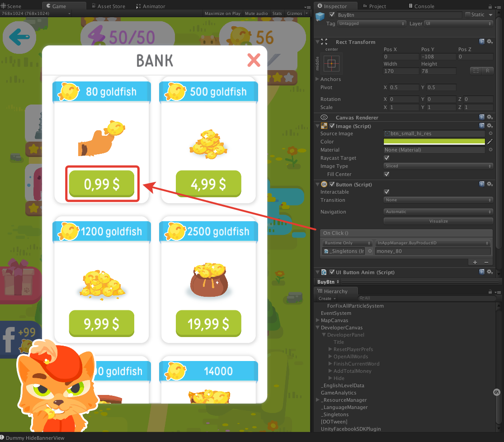
Task: Toggle blueprint mode button in Rect Transform
Action: point(476,71)
